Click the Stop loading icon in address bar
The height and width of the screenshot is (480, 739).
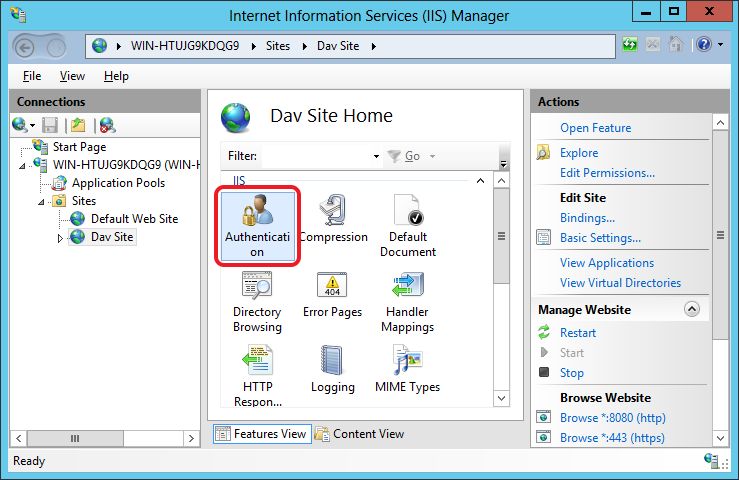pos(653,45)
